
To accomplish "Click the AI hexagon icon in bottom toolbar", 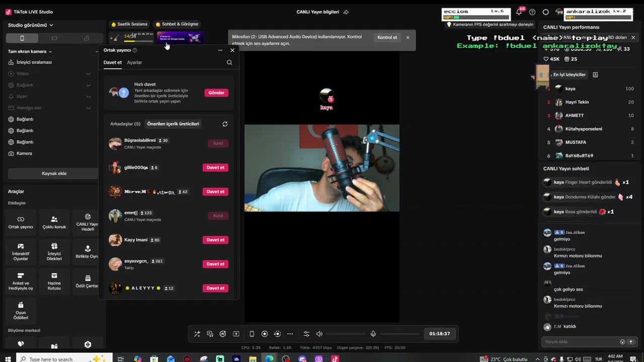I will click(223, 334).
